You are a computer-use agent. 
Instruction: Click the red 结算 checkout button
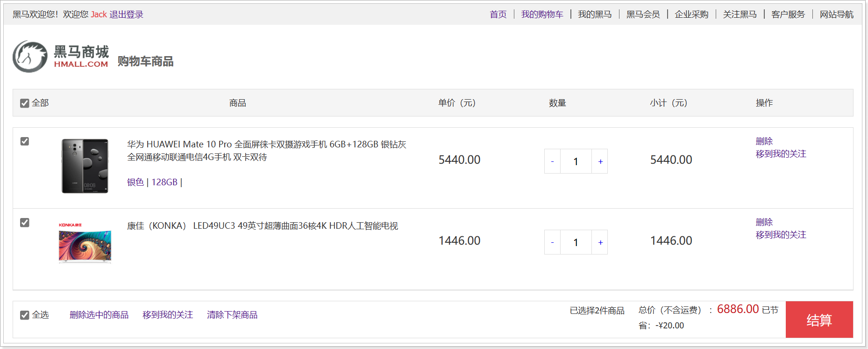coord(819,320)
